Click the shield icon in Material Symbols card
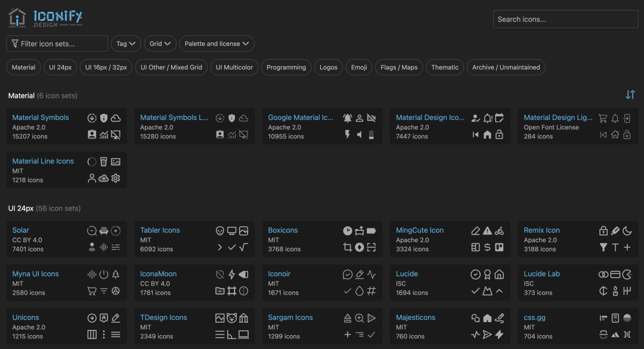The width and height of the screenshot is (644, 349). pyautogui.click(x=104, y=118)
